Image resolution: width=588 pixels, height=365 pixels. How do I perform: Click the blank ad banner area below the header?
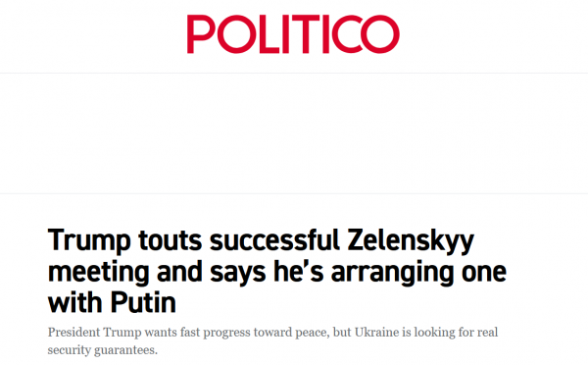coord(294,133)
